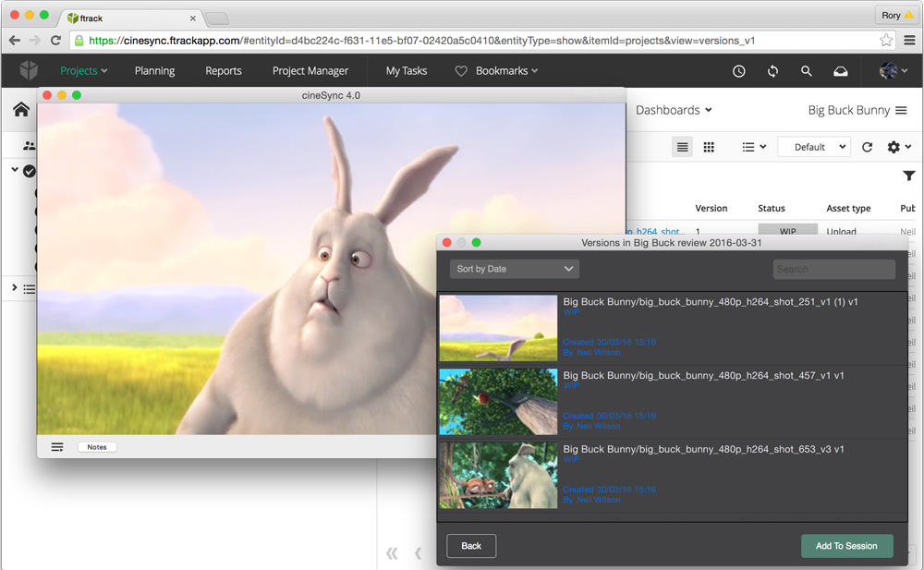This screenshot has height=570, width=924.
Task: Bookmark page with the star icon
Action: tap(885, 40)
